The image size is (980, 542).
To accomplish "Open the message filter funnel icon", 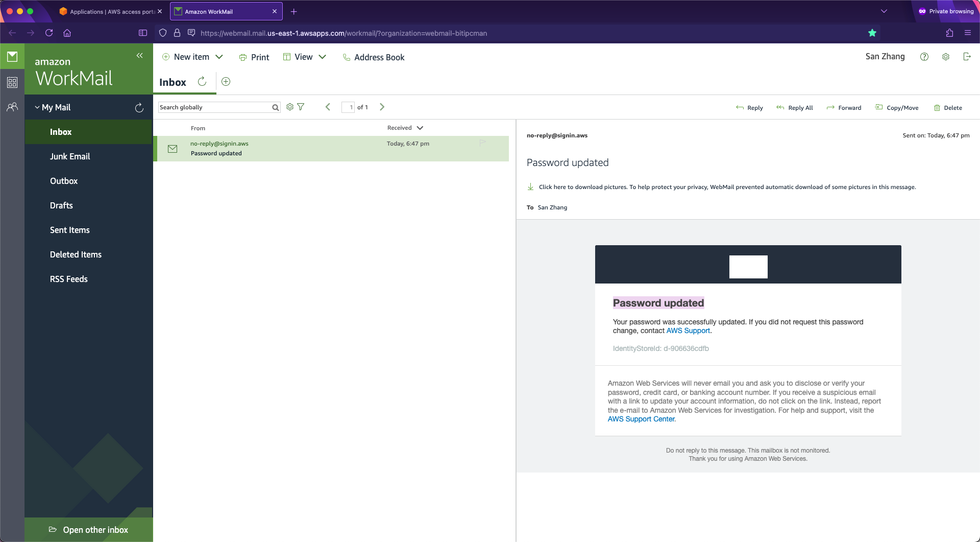I will pos(301,107).
